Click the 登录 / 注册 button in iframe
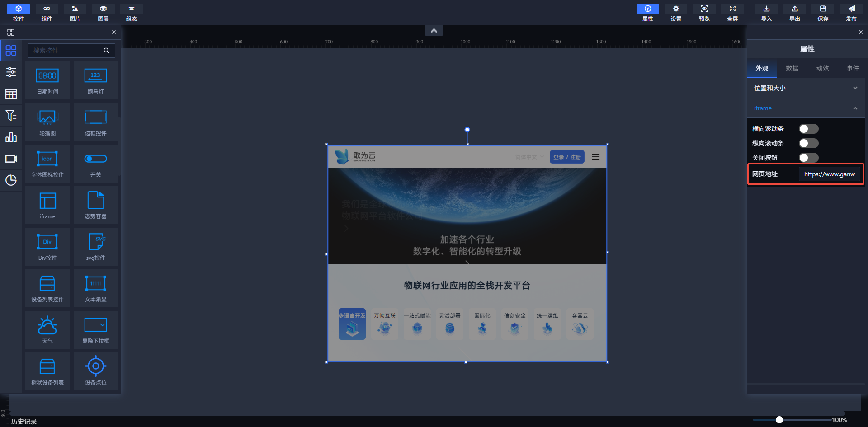868x427 pixels. coord(567,157)
